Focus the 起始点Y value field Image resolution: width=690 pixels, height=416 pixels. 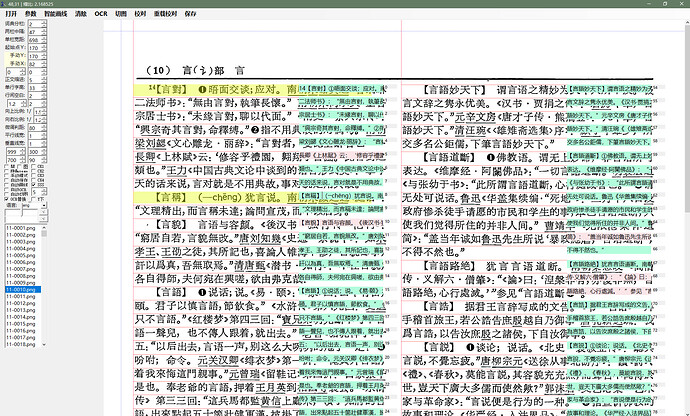(37, 48)
